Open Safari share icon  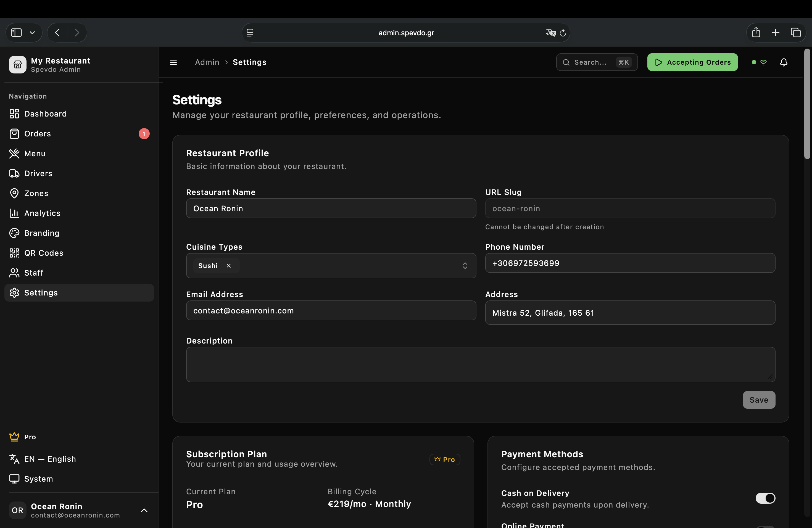pyautogui.click(x=756, y=32)
